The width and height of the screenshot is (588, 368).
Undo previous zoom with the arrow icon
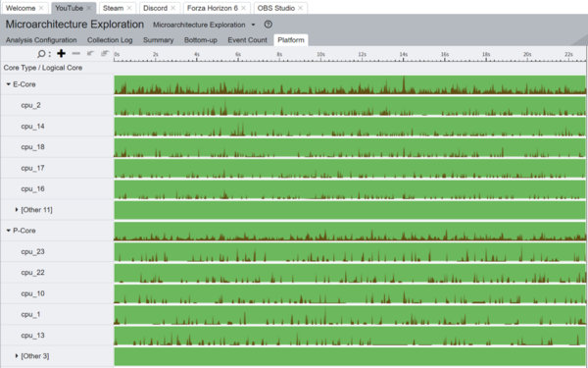90,53
